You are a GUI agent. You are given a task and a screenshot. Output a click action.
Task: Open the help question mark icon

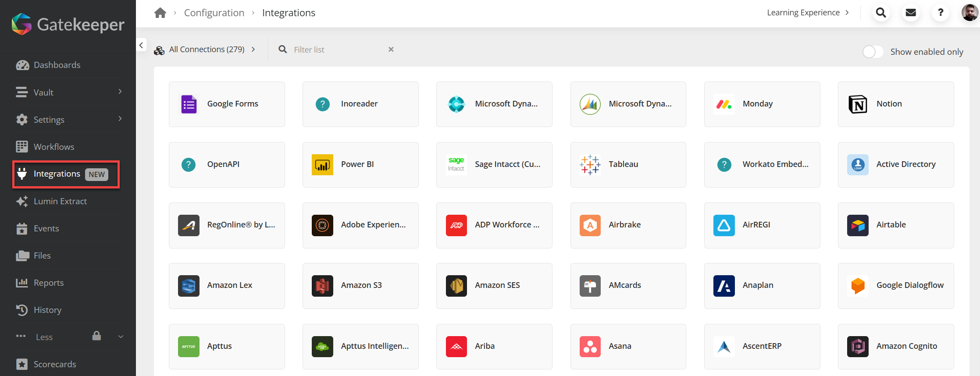pyautogui.click(x=941, y=13)
